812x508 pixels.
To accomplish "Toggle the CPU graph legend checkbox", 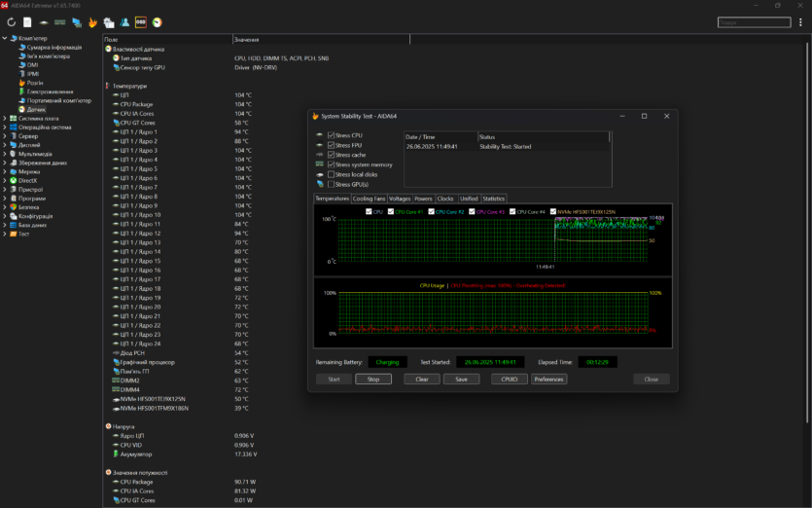I will click(369, 211).
